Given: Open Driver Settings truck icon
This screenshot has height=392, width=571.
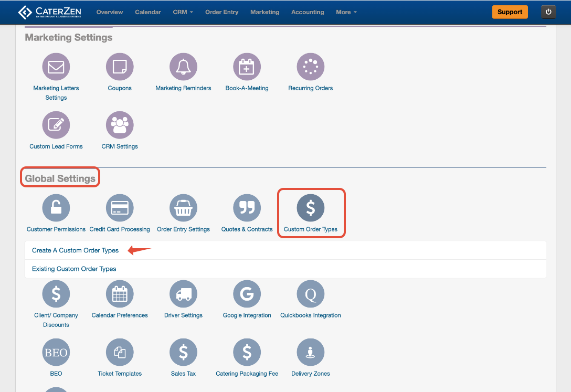Looking at the screenshot, I should [x=183, y=294].
